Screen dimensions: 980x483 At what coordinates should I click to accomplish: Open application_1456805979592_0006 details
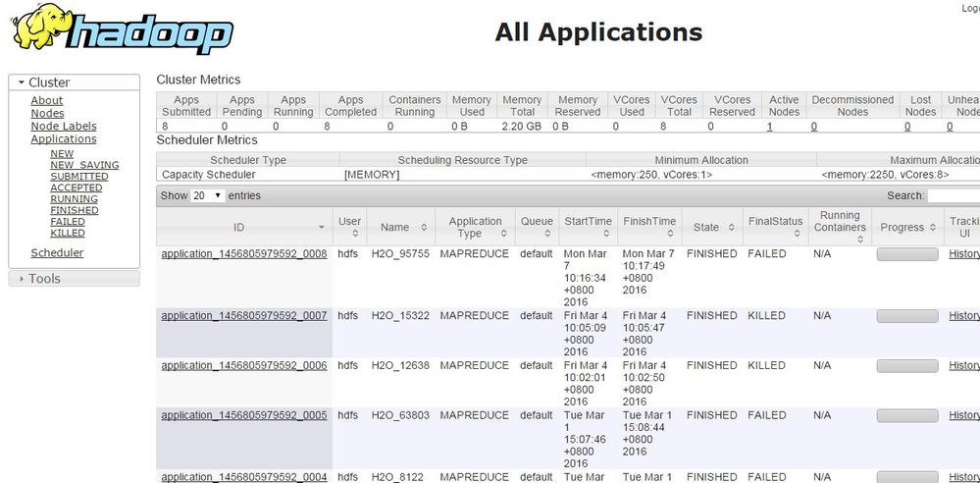pyautogui.click(x=243, y=365)
